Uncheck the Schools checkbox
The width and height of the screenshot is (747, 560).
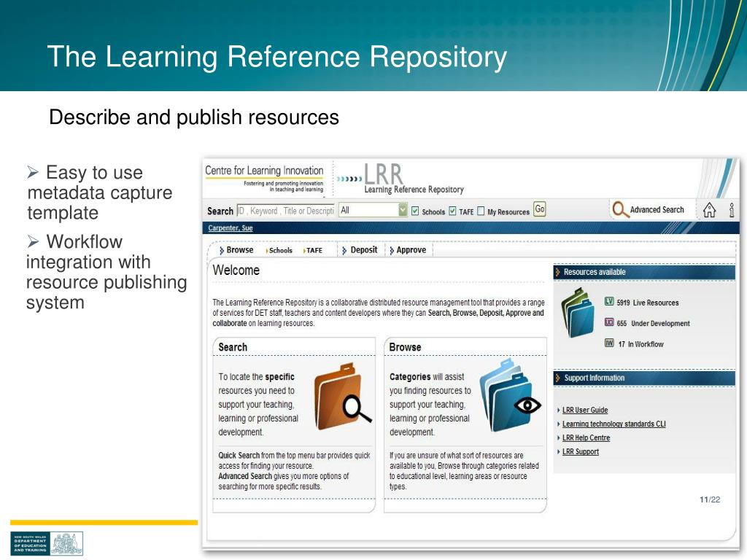(415, 211)
